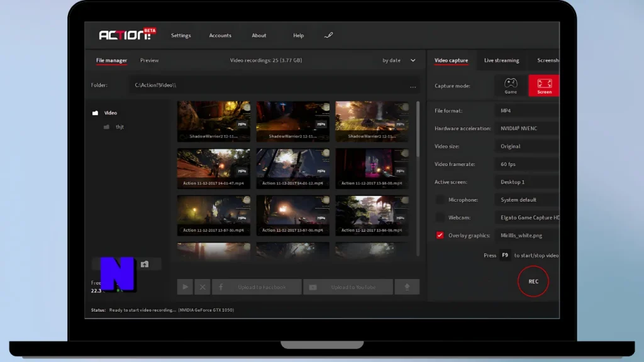Open the Hardware acceleration NVIDIA NVENC dropdown
This screenshot has height=362, width=644.
pos(528,128)
